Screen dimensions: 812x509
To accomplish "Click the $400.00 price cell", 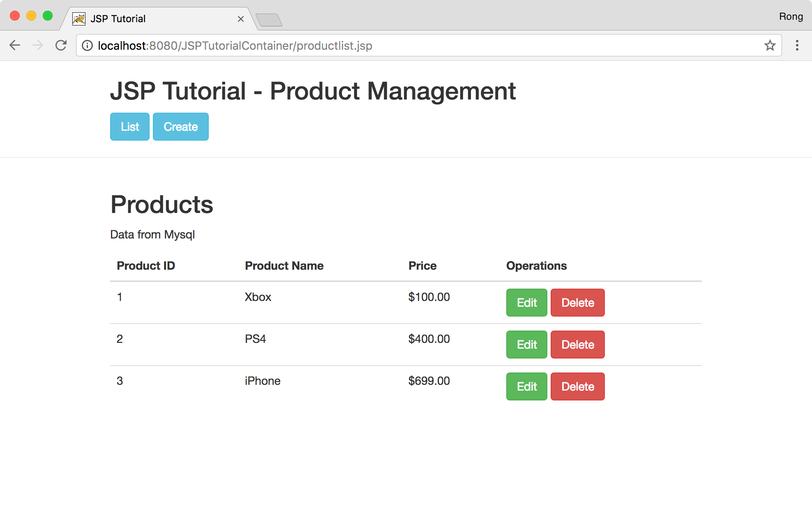I will coord(429,339).
